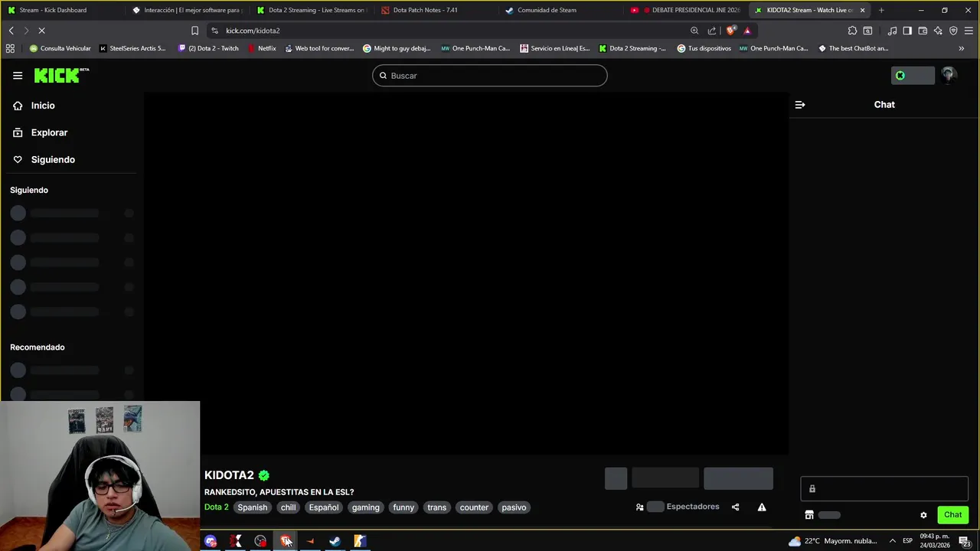
Task: Switch to Dota 2 Streaming tab
Action: (x=312, y=10)
